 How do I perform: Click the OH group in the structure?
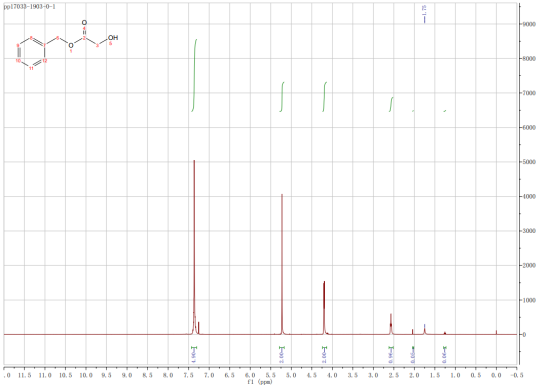[x=113, y=37]
